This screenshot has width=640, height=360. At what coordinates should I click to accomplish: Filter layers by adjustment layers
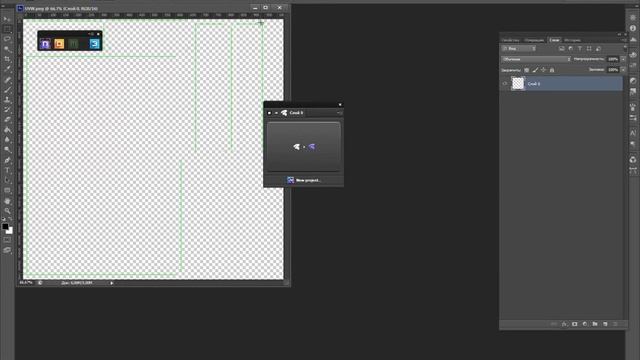pos(571,49)
